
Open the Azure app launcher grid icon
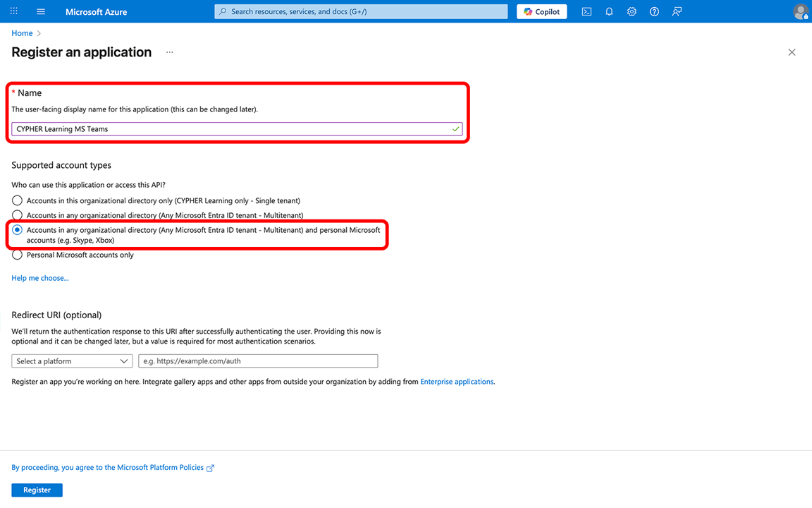[14, 11]
